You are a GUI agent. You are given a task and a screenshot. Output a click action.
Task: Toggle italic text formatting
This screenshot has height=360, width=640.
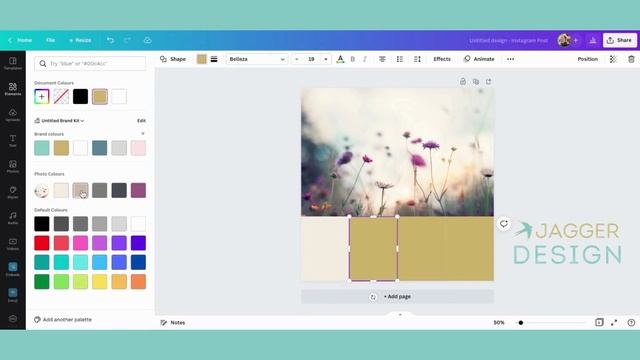coord(365,59)
